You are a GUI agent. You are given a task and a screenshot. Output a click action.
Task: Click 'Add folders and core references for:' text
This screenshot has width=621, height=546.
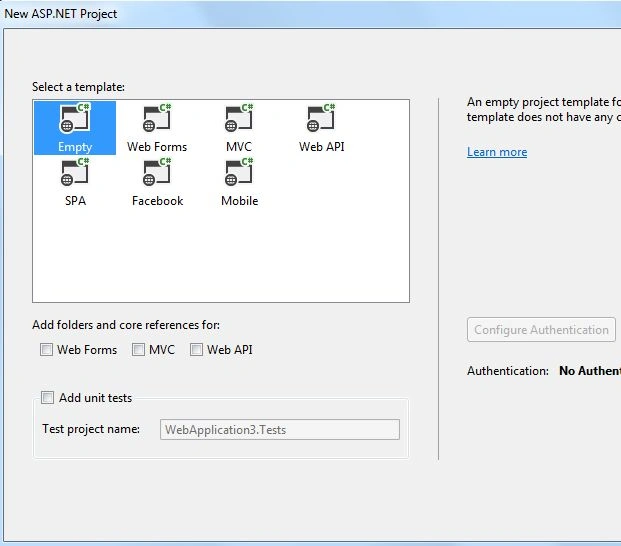tap(126, 325)
